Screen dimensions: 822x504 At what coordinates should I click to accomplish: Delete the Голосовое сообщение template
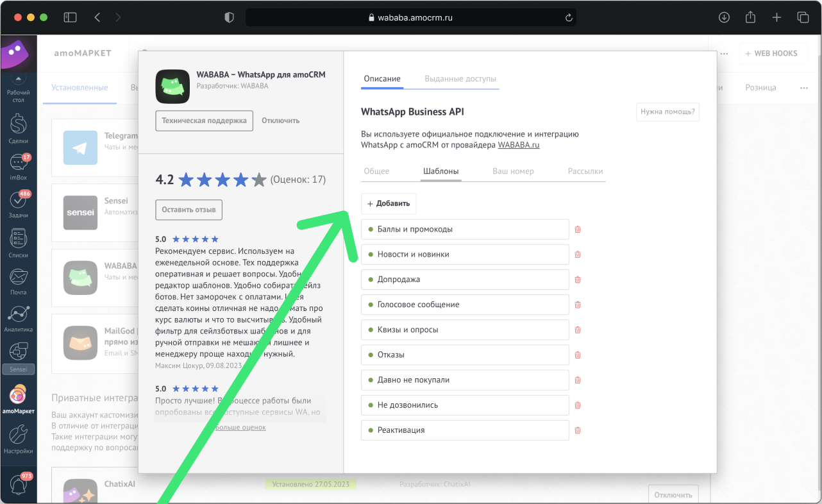point(578,305)
